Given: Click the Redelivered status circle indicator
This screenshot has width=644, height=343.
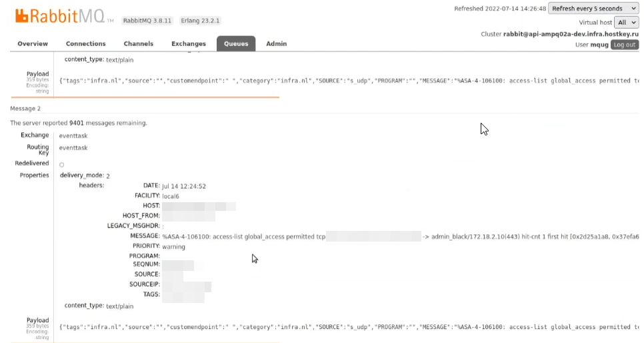Looking at the screenshot, I should 61,164.
